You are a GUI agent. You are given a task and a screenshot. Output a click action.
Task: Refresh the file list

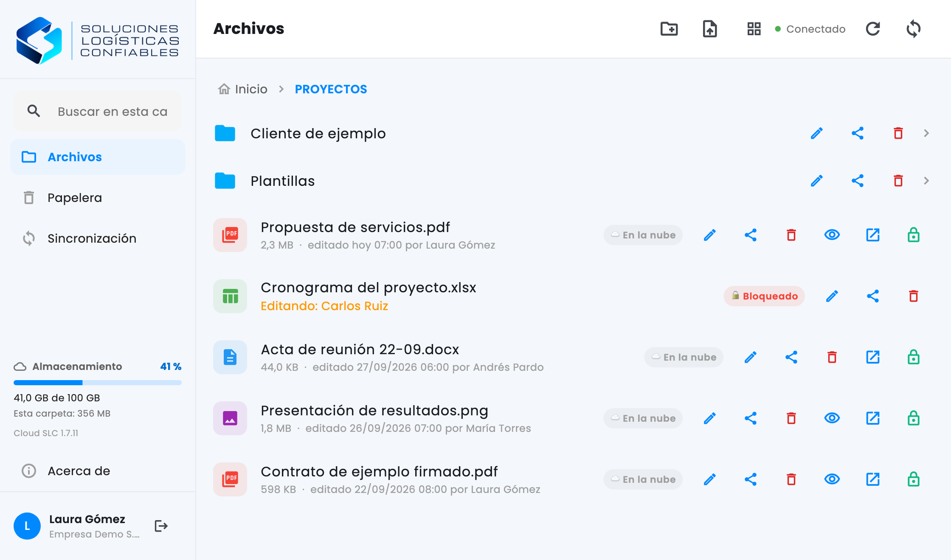873,29
